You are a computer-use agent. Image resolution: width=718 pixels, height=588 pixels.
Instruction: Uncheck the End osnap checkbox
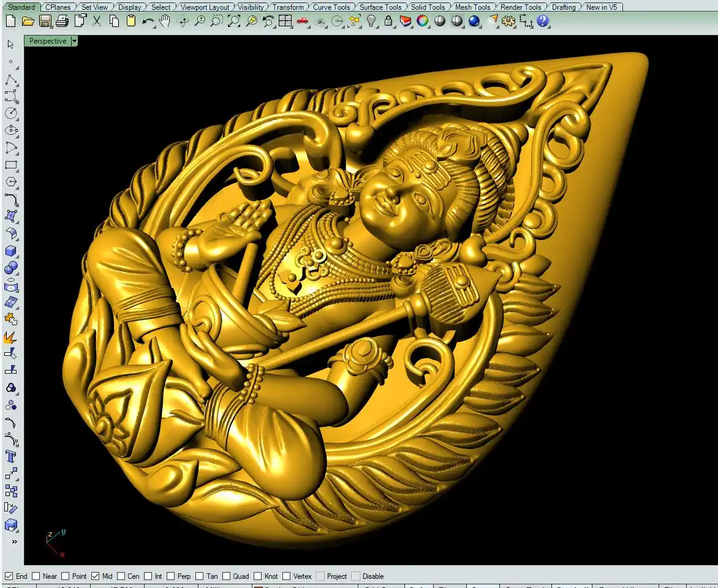click(x=9, y=576)
